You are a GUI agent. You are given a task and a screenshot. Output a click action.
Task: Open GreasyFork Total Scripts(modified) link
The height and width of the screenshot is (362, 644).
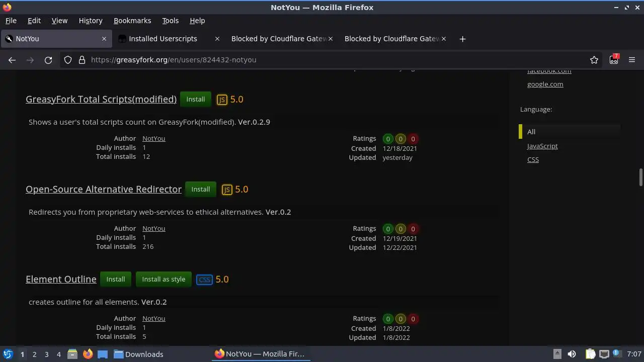pos(101,100)
